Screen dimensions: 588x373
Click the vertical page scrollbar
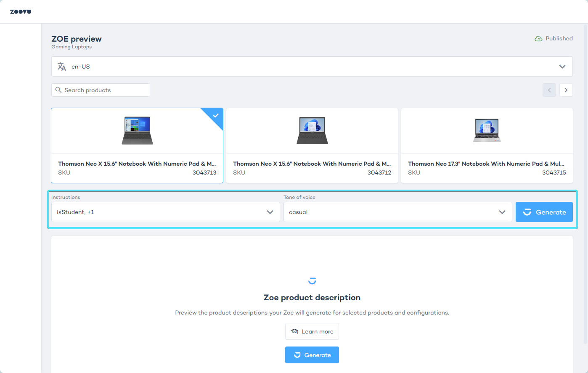click(x=585, y=168)
